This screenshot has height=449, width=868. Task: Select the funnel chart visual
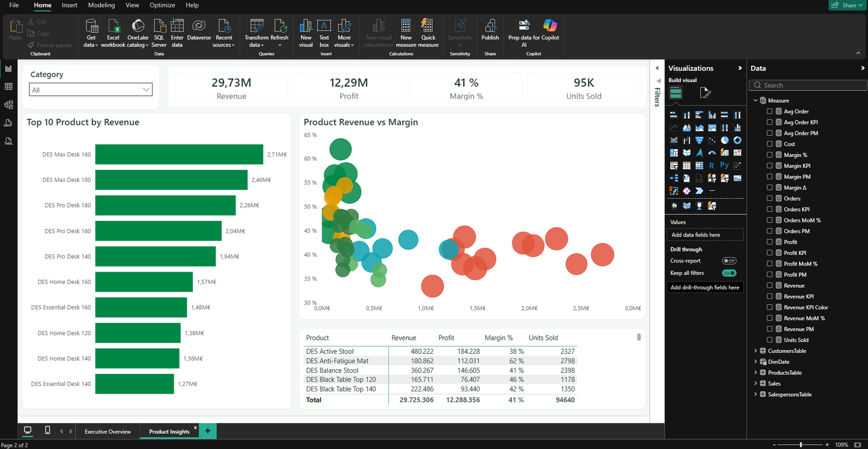[x=699, y=140]
